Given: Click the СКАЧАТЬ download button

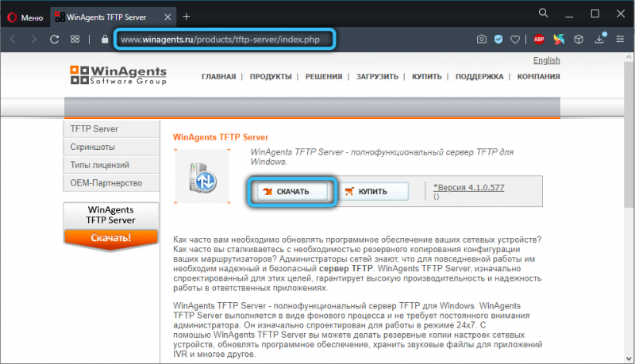Looking at the screenshot, I should click(x=291, y=191).
